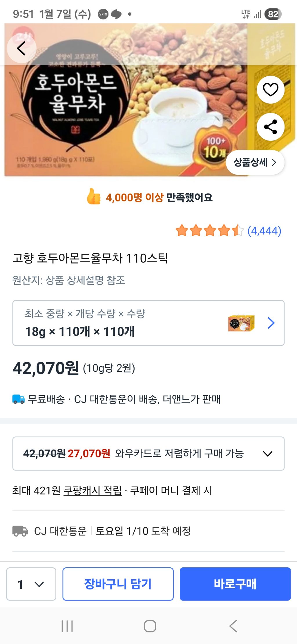Tap the product option thumbnail image

tap(241, 323)
